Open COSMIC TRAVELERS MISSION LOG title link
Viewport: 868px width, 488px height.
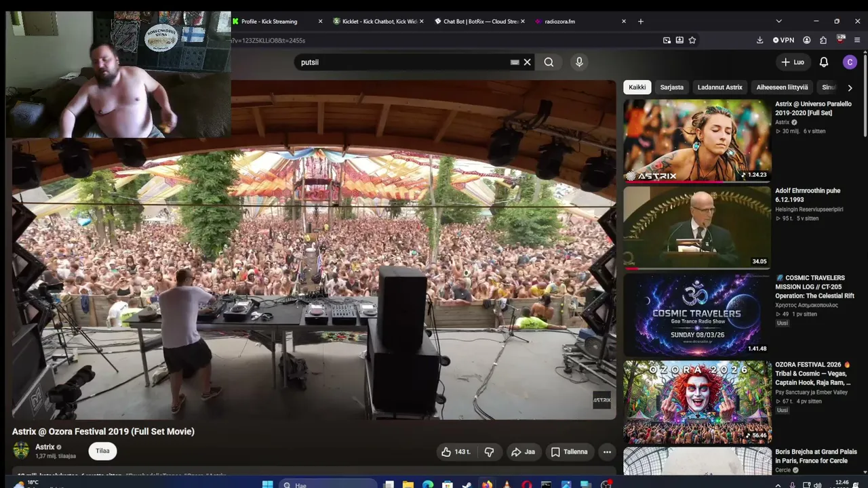(815, 287)
